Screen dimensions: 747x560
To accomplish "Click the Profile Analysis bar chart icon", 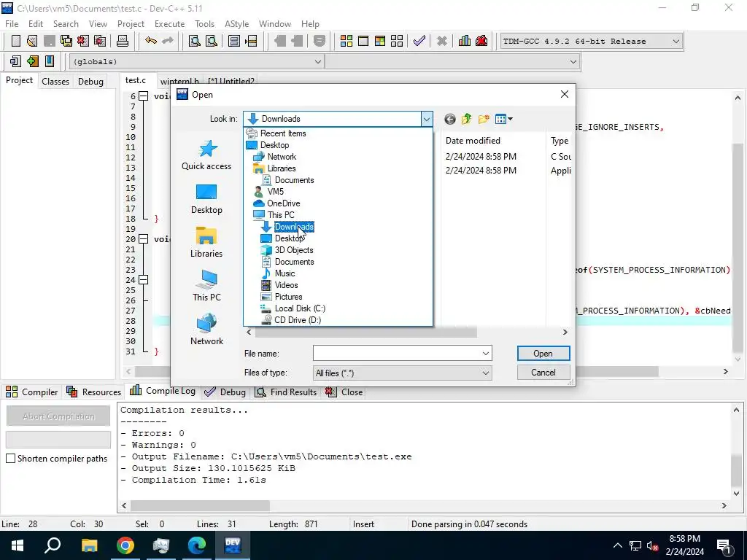I will pyautogui.click(x=465, y=41).
